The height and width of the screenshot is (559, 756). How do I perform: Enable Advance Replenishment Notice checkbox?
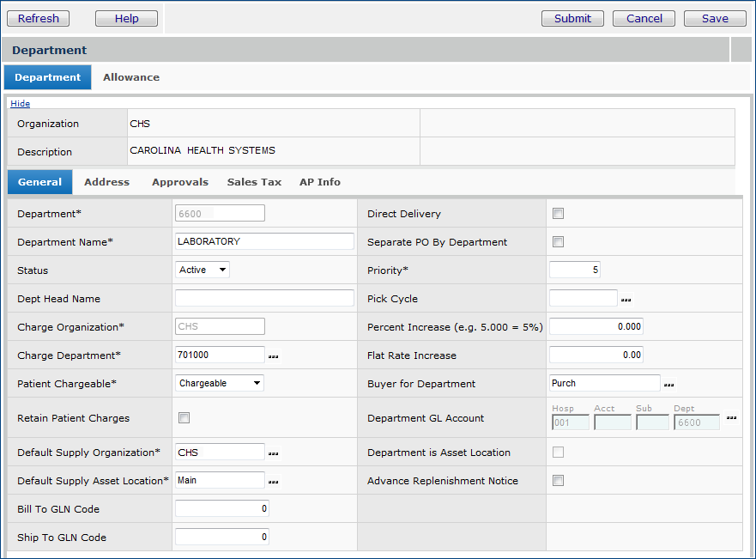(x=559, y=481)
